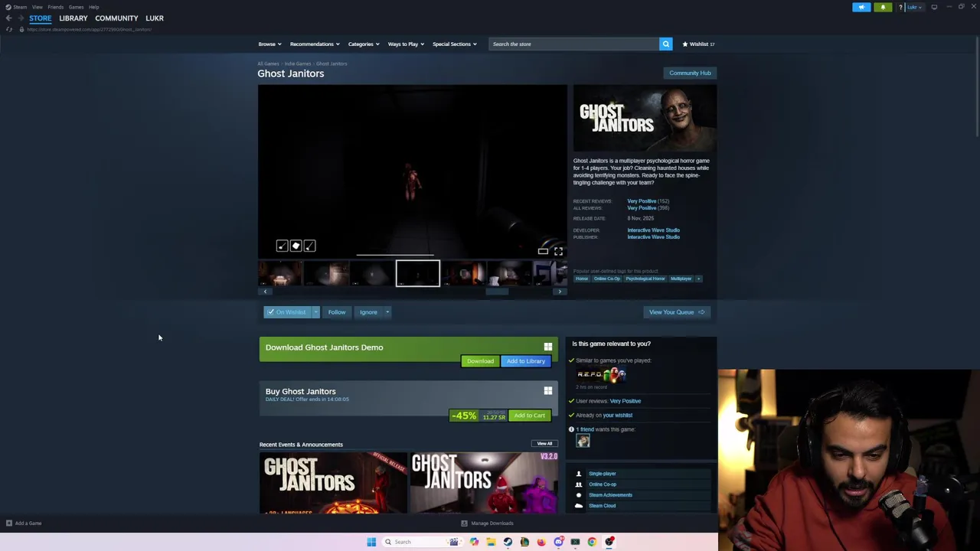Image resolution: width=980 pixels, height=551 pixels.
Task: Open the Ignore options dropdown arrow
Action: point(387,312)
